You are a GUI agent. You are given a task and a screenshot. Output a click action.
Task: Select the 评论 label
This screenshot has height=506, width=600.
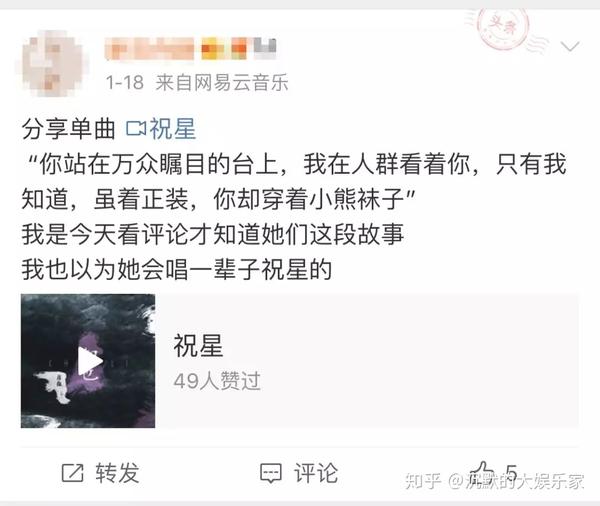pos(316,473)
